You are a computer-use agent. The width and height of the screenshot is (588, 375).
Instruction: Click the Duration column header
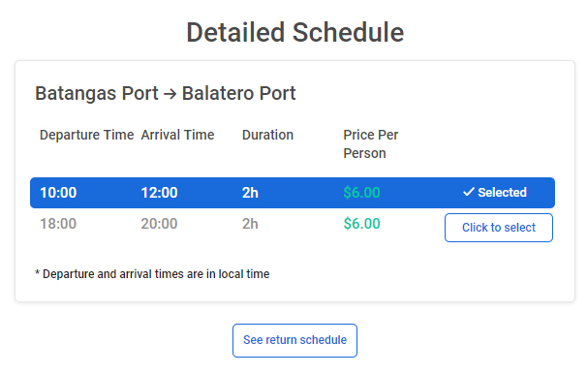coord(267,135)
